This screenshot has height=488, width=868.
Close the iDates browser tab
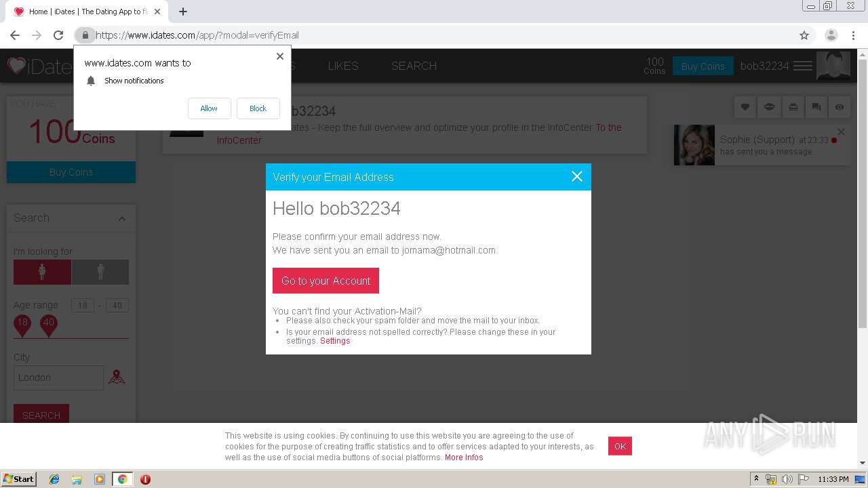[x=158, y=12]
